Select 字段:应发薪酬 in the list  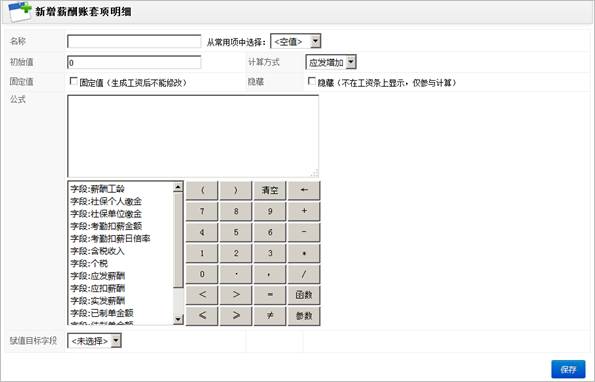click(x=98, y=276)
